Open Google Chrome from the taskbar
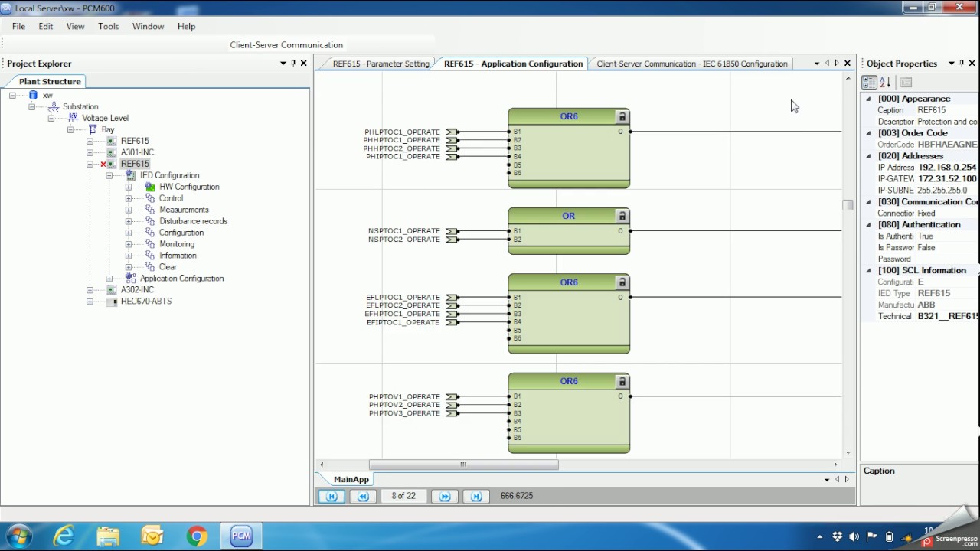 (197, 536)
